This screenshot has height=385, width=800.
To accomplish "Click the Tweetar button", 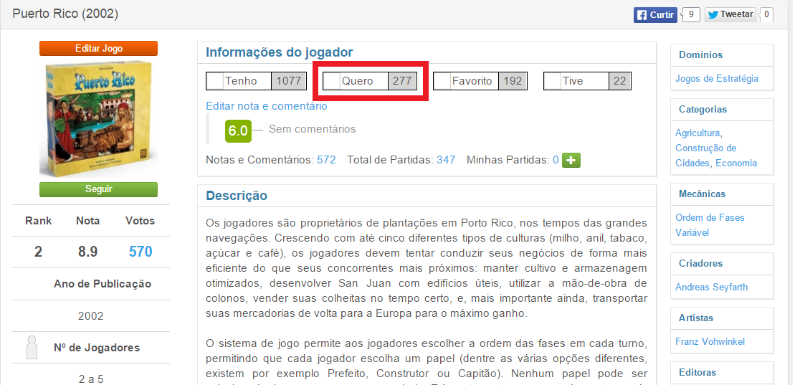I will click(730, 14).
